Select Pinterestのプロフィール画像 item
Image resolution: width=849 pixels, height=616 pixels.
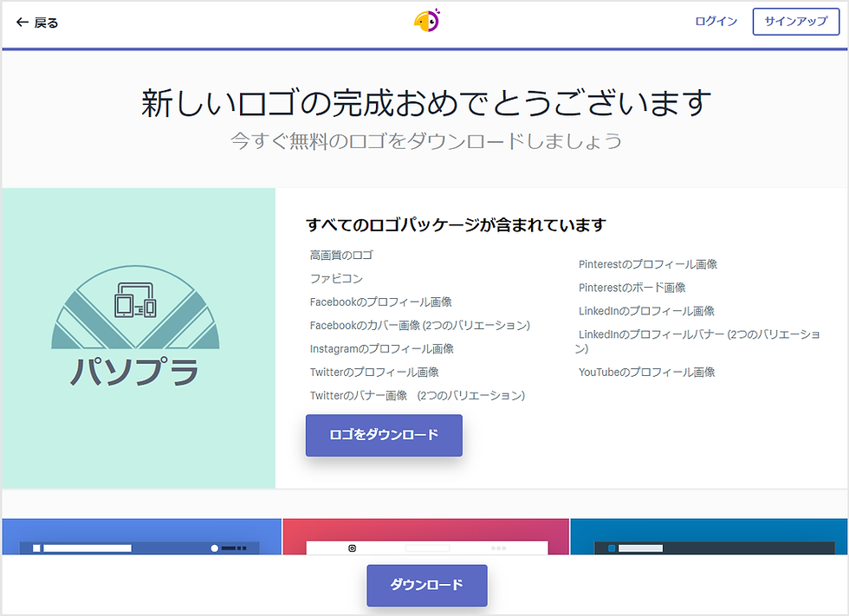coord(648,264)
